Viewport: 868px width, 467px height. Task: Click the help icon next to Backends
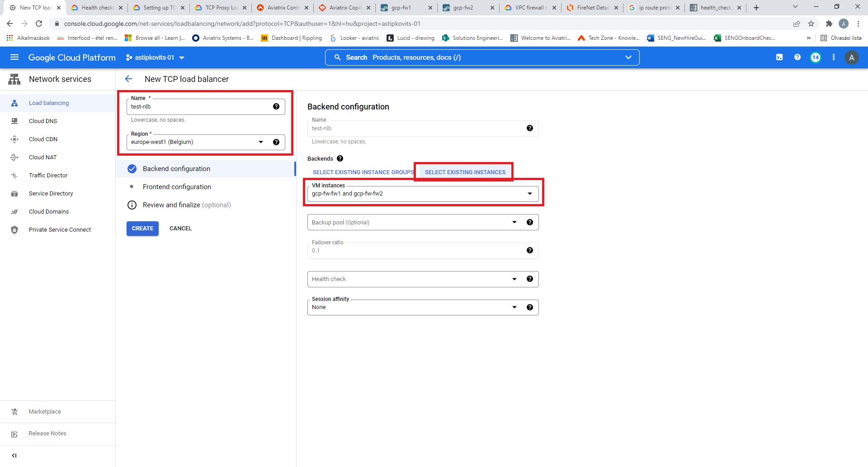pos(340,158)
